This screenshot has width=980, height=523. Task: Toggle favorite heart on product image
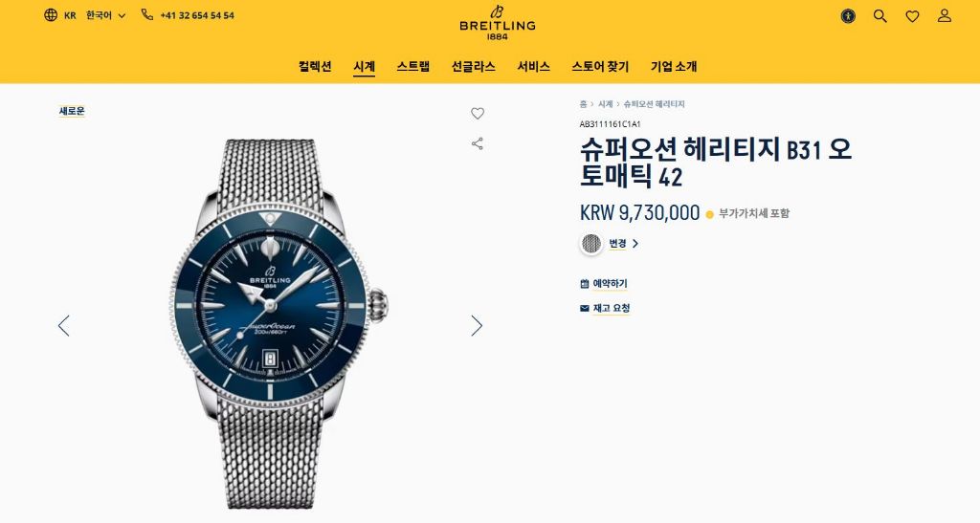(478, 114)
